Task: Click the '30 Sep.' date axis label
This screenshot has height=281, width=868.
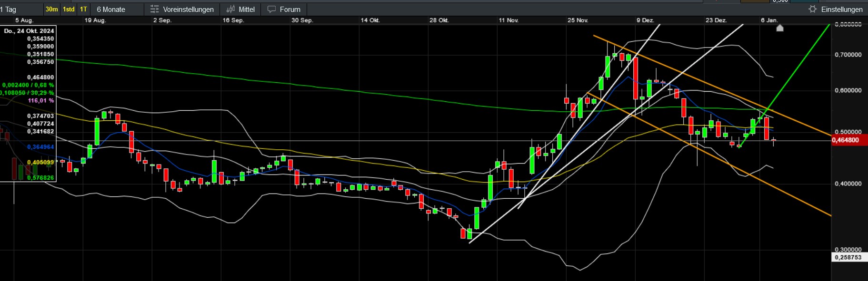Action: (x=302, y=20)
